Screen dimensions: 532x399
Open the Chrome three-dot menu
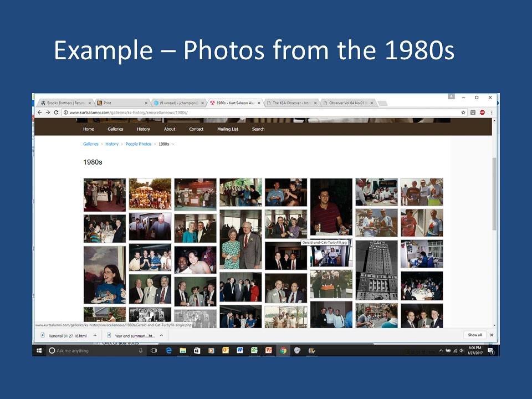tap(492, 112)
